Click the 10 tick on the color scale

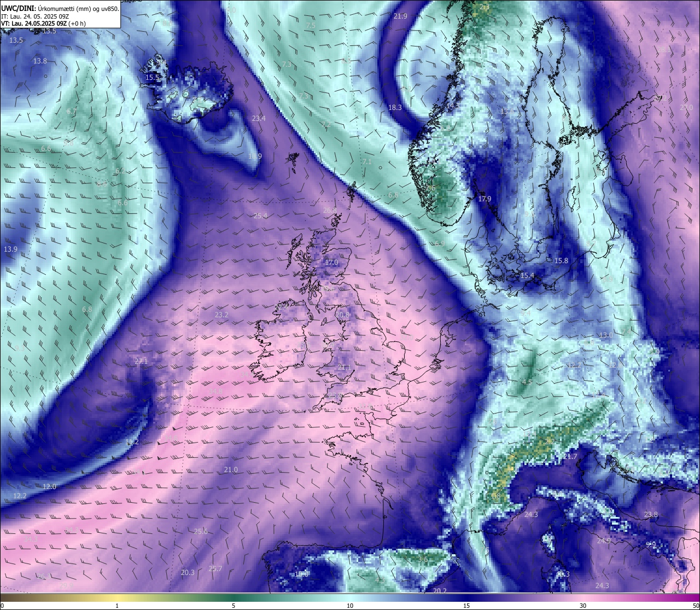350,606
